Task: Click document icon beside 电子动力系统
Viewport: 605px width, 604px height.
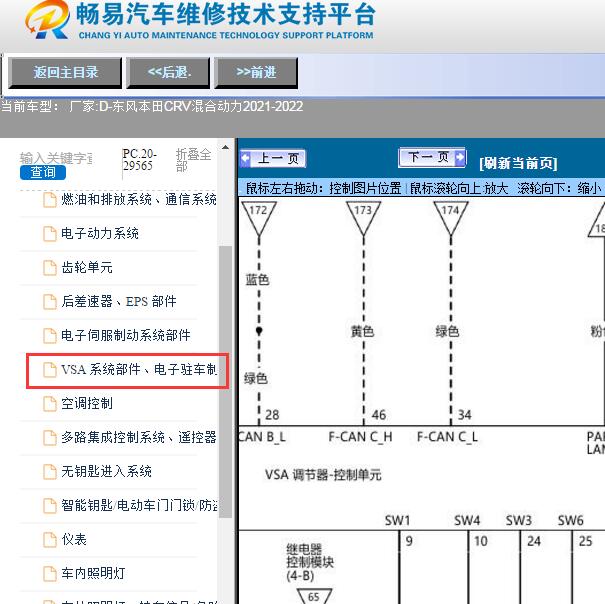Action: pos(49,233)
